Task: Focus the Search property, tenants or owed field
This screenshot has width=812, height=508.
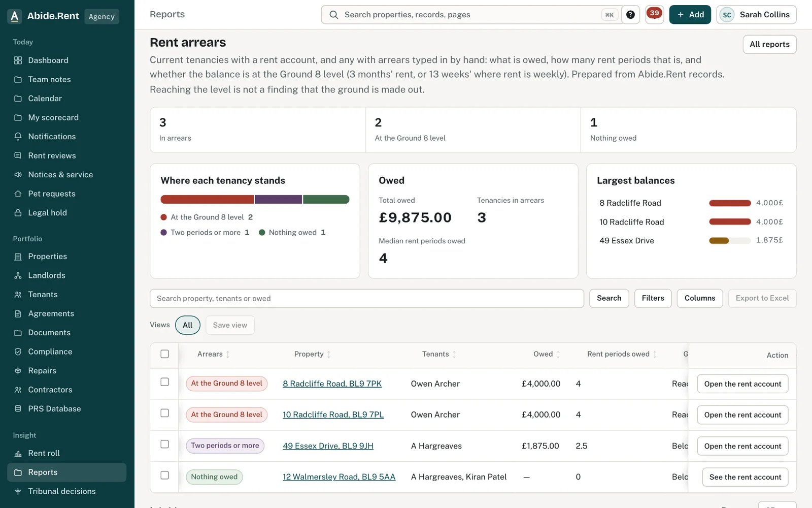Action: [x=366, y=299]
